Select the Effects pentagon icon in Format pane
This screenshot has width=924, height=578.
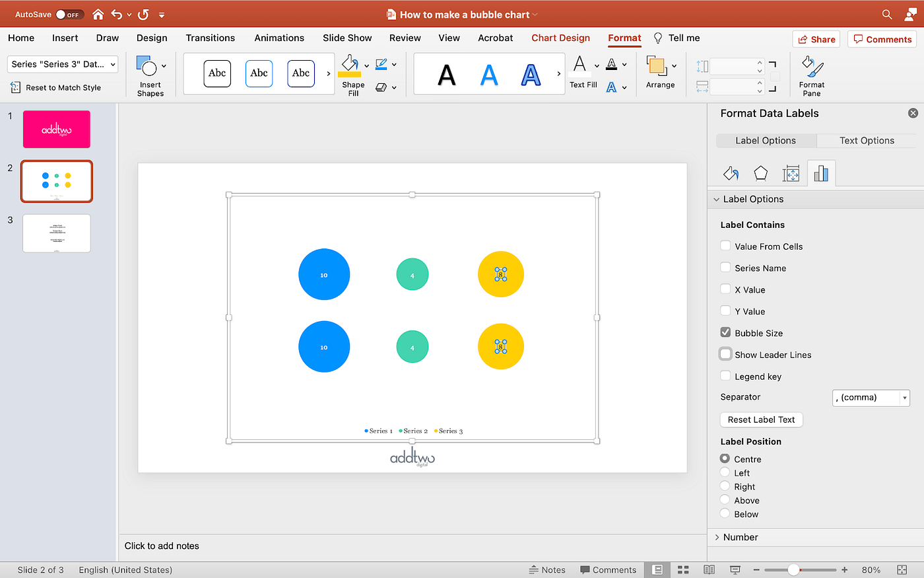point(760,173)
